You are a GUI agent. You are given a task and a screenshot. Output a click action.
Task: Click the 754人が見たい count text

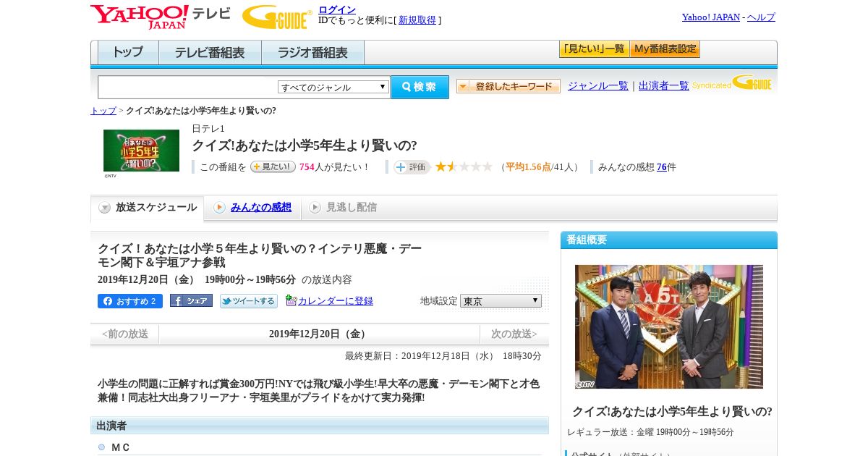click(334, 167)
